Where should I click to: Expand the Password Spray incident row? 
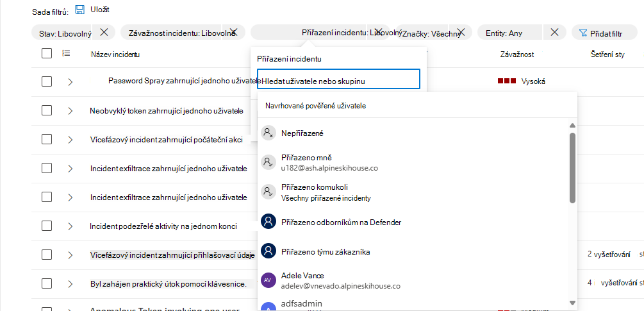[70, 81]
